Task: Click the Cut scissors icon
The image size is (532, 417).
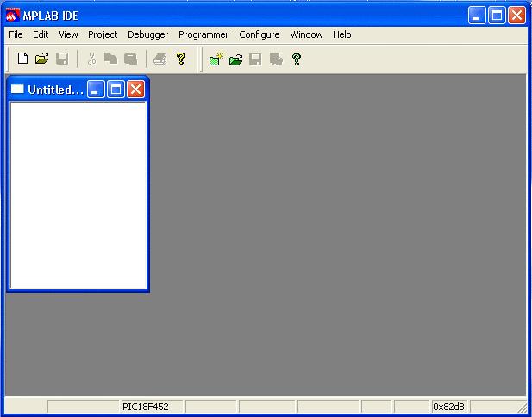Action: tap(91, 59)
